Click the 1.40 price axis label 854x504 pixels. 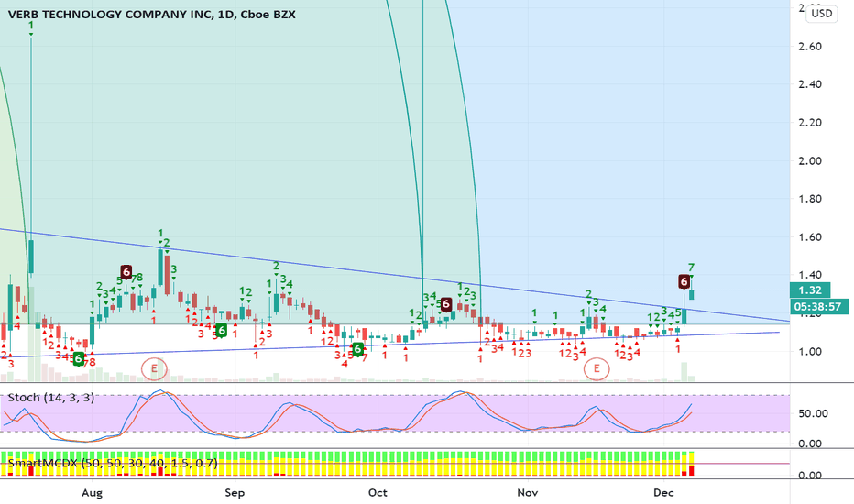[x=810, y=275]
